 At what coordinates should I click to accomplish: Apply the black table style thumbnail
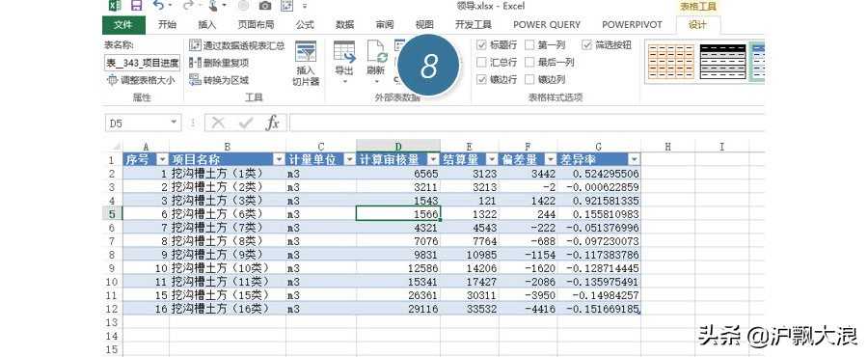[x=722, y=62]
